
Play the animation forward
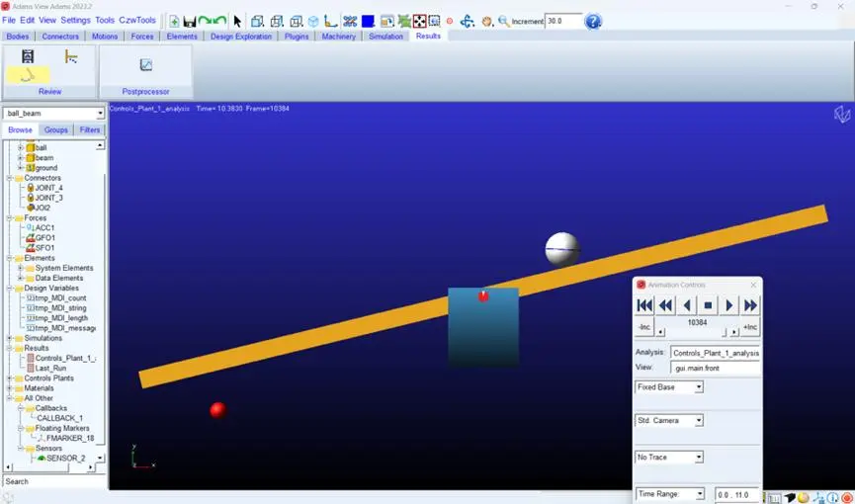click(x=729, y=305)
